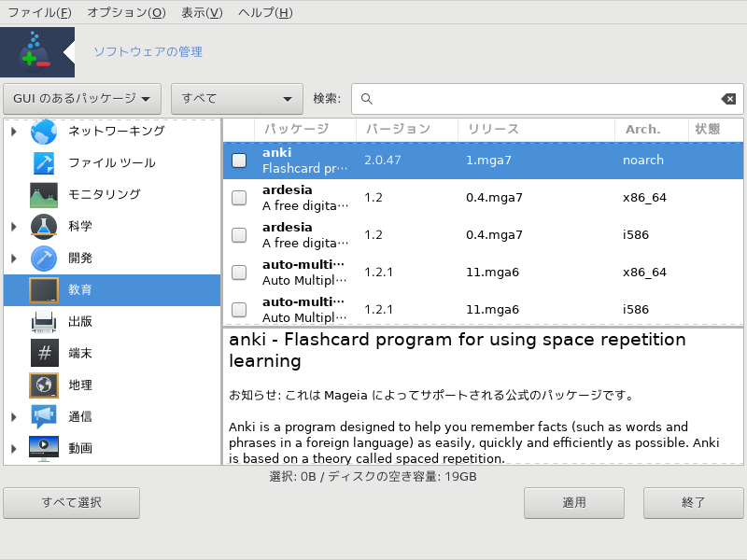Expand the 通信 category arrow
The height and width of the screenshot is (560, 747).
[14, 416]
